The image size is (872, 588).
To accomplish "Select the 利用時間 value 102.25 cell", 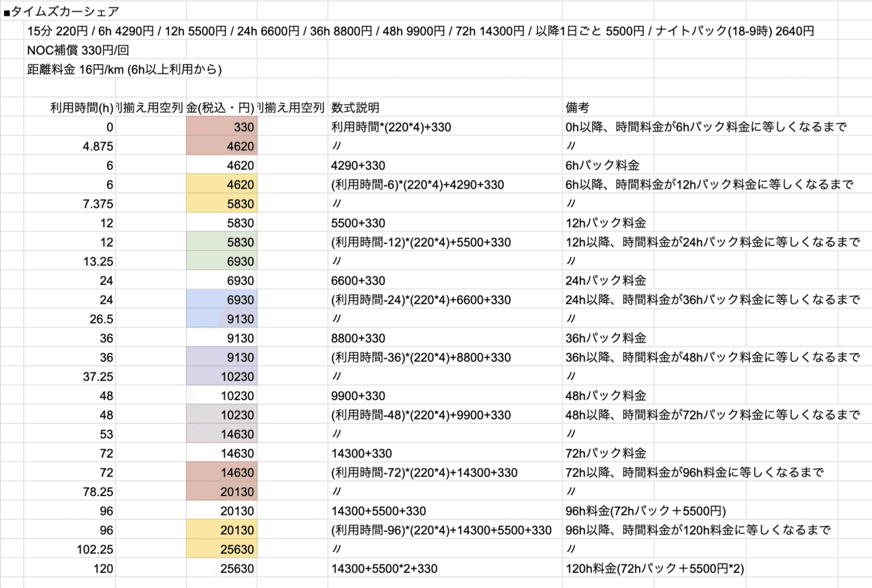I will pos(82,548).
